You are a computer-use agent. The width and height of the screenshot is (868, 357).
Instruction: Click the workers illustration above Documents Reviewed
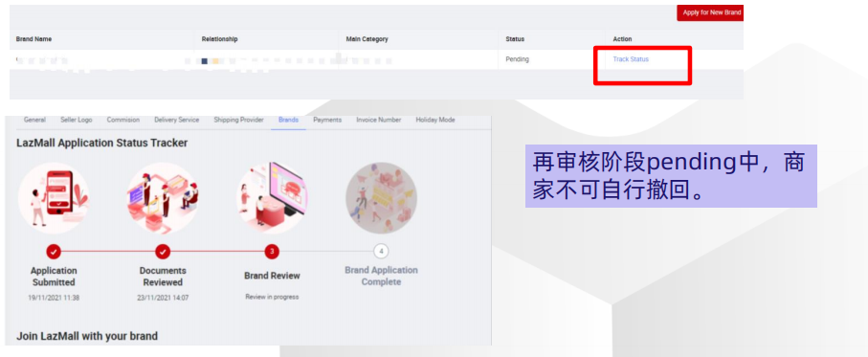coord(162,198)
